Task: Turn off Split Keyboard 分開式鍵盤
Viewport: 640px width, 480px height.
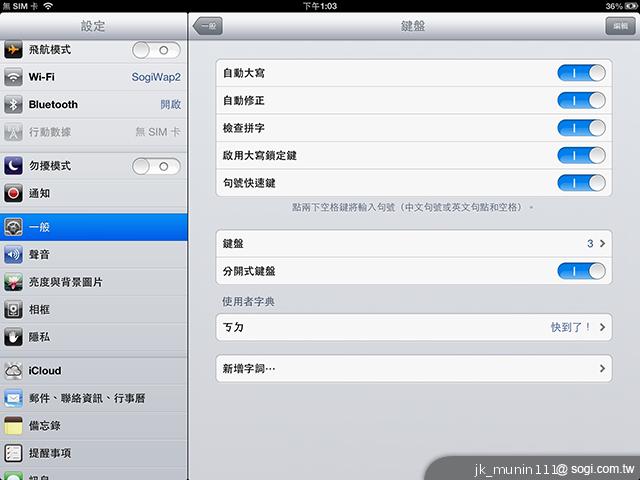Action: 581,271
